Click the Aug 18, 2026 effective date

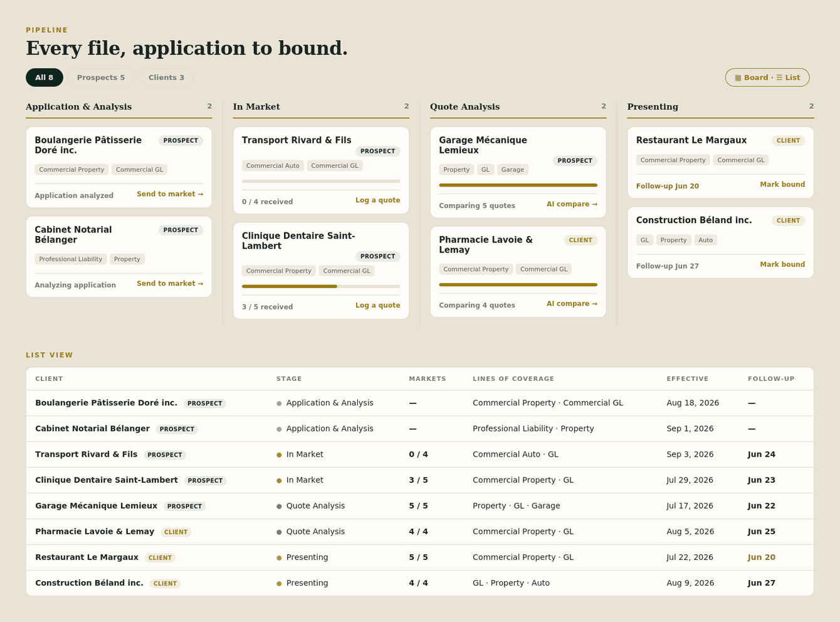(x=693, y=403)
